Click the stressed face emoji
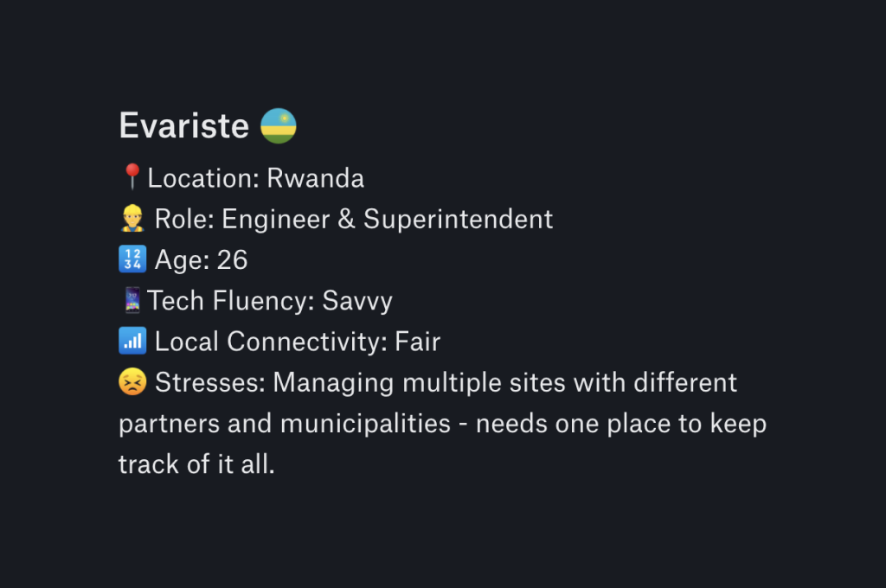This screenshot has width=886, height=588. point(132,382)
